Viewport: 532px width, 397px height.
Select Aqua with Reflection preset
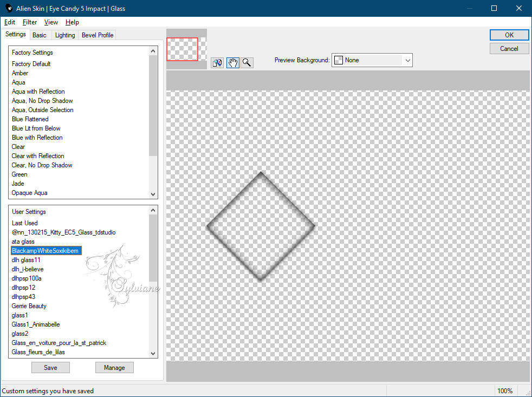[x=38, y=92]
